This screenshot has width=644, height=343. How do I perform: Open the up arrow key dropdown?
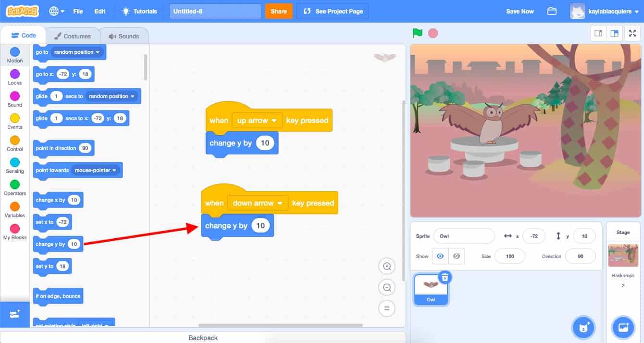[257, 120]
